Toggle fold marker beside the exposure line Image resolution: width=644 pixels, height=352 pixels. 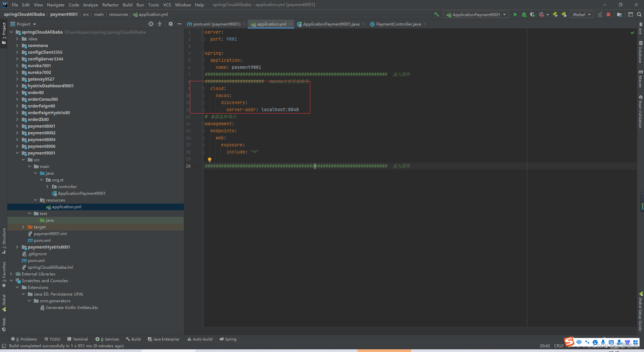(x=203, y=145)
